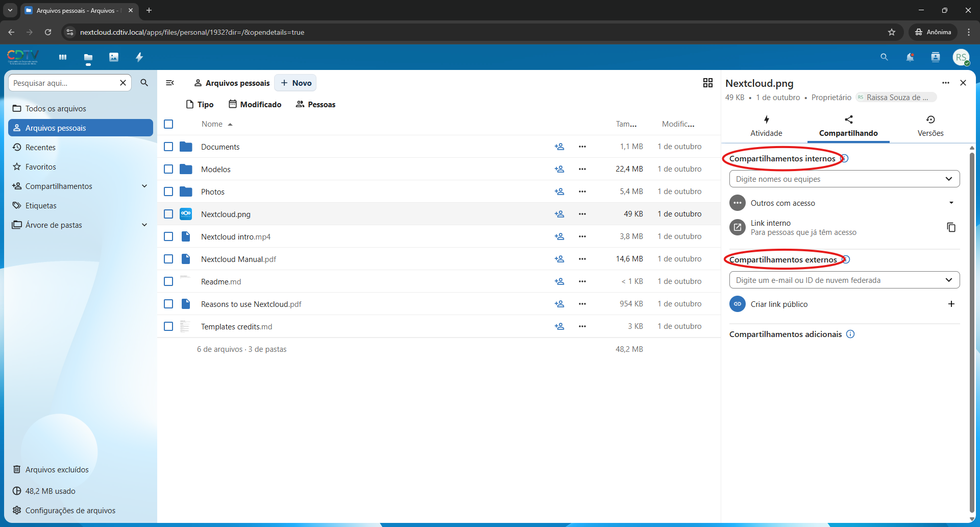Check the Documents folder checkbox

pos(168,147)
